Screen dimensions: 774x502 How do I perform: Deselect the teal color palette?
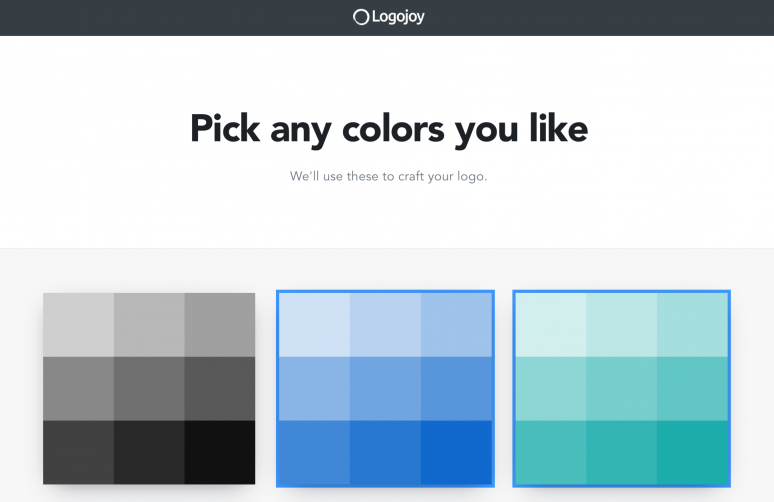tap(621, 388)
